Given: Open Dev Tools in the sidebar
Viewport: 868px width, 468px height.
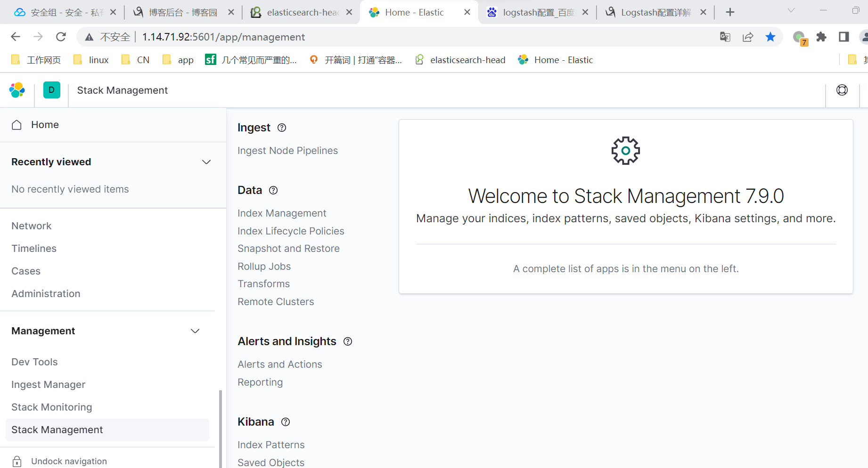Looking at the screenshot, I should pyautogui.click(x=34, y=362).
